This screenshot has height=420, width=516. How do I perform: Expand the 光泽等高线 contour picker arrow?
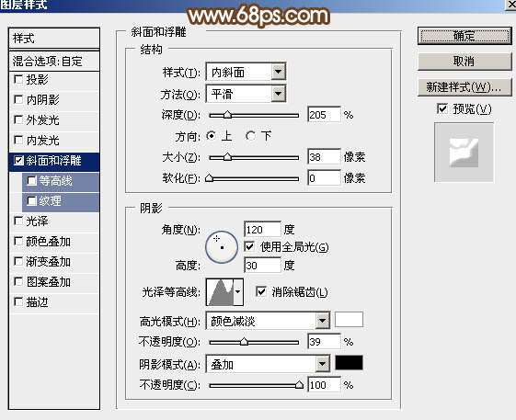point(238,291)
